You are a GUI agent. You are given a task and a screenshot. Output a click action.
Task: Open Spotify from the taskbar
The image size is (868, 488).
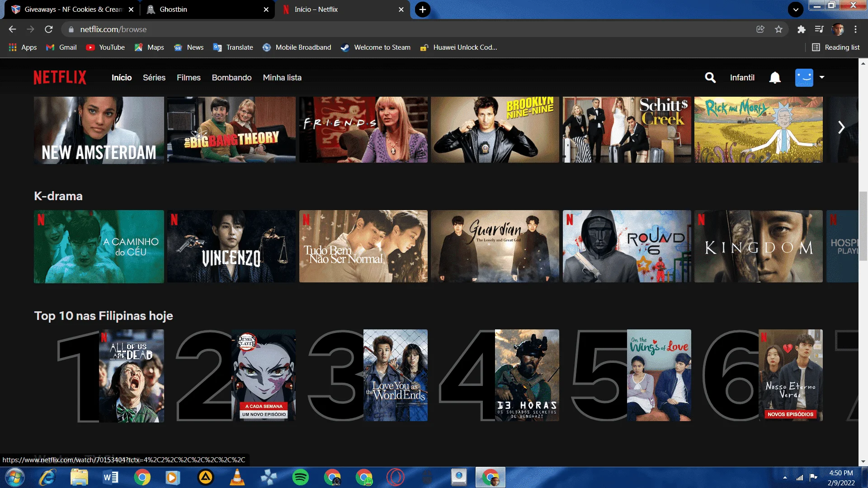click(x=300, y=477)
